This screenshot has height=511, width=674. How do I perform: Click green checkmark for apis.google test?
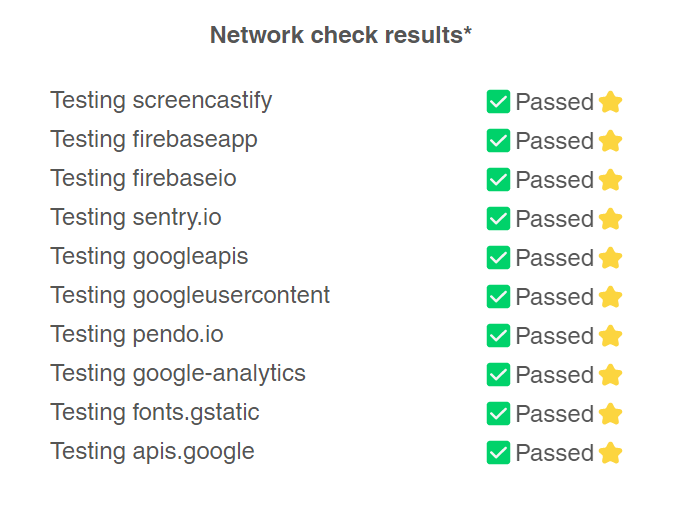[498, 453]
